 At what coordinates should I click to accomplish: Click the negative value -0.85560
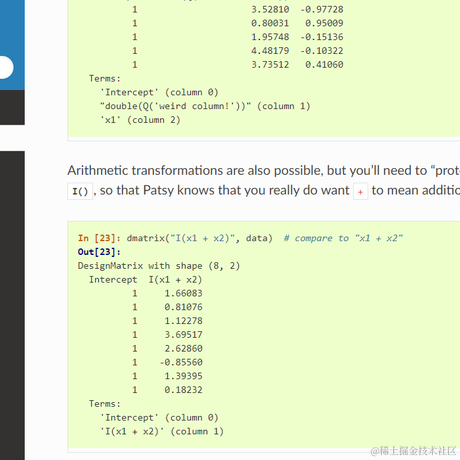point(181,362)
